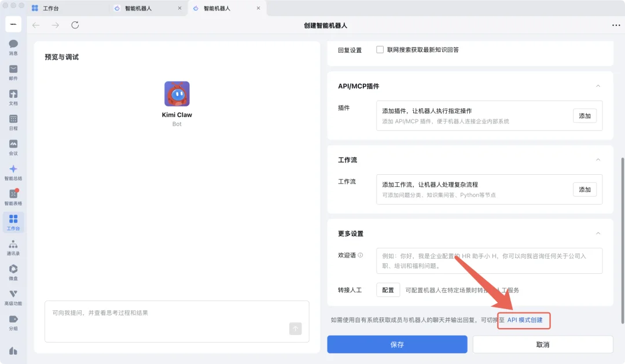The width and height of the screenshot is (625, 364).
Task: Collapse the 更多设置 section
Action: 598,233
